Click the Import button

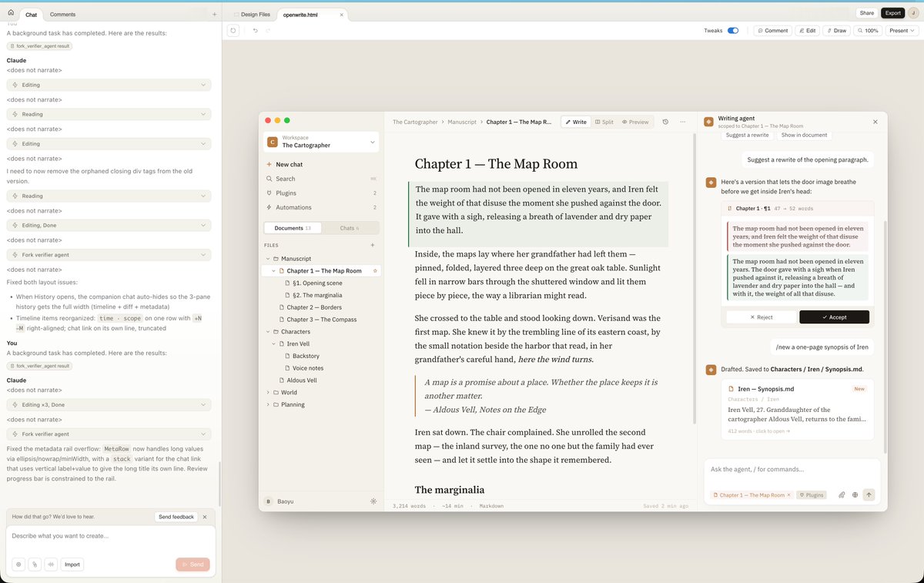[x=72, y=565]
